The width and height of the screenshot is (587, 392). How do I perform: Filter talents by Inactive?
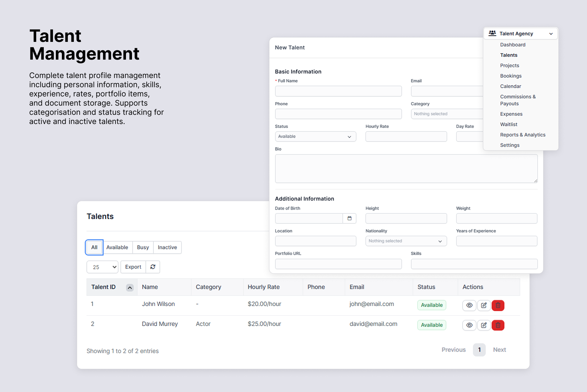click(x=167, y=247)
